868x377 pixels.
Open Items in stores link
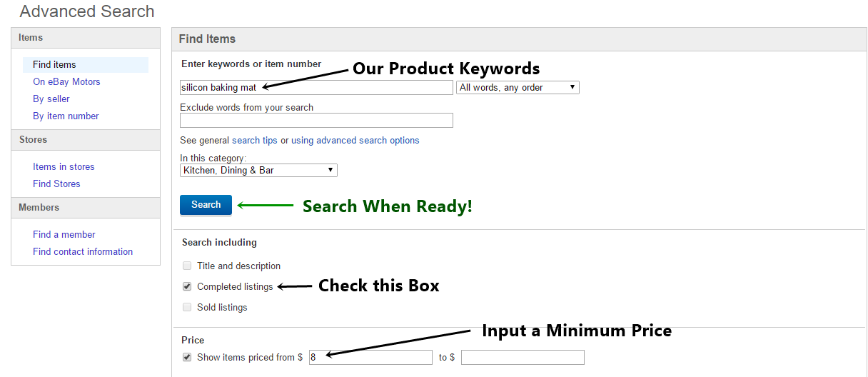click(x=64, y=166)
